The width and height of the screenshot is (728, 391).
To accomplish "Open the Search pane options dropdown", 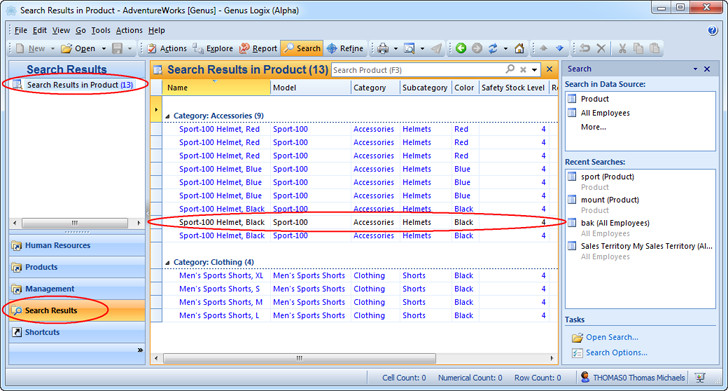I will (696, 69).
